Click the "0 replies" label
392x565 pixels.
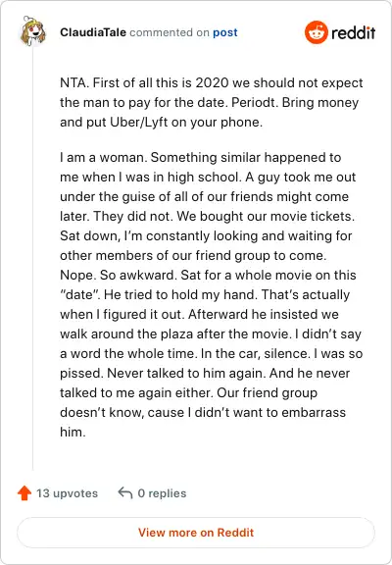click(x=162, y=493)
